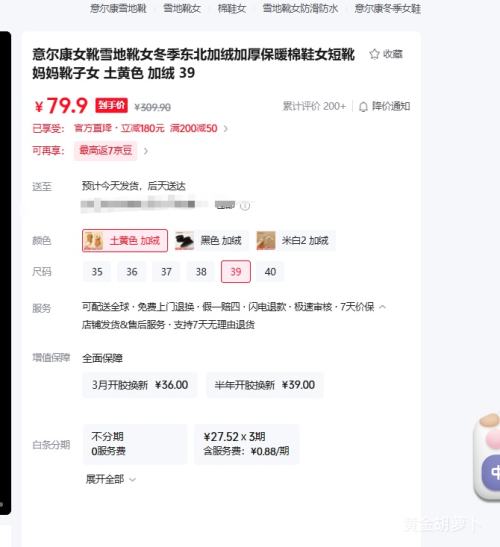This screenshot has width=500, height=547.
Task: Choose the 米白2 加绒 color option
Action: [295, 240]
